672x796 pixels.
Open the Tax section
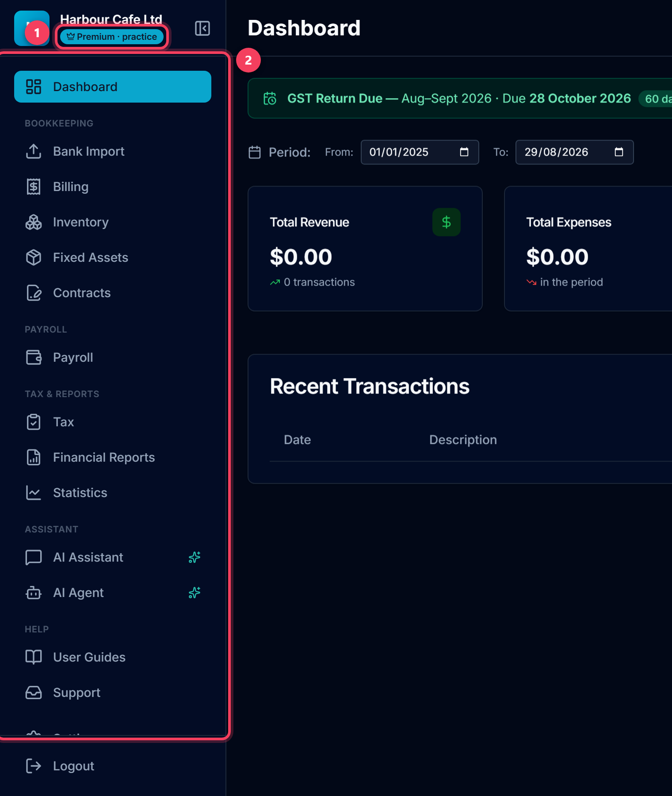coord(113,422)
